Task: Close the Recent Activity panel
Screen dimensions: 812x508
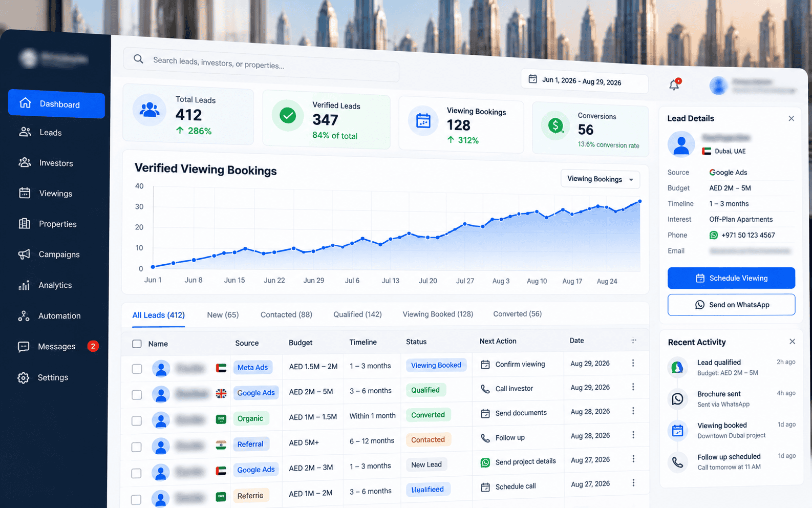Action: [792, 342]
